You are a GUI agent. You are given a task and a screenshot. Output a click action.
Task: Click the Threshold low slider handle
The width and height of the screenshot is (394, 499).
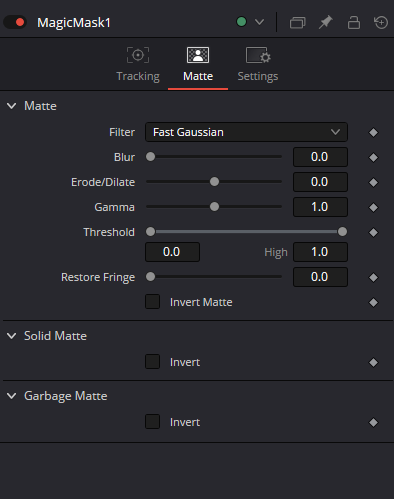150,232
